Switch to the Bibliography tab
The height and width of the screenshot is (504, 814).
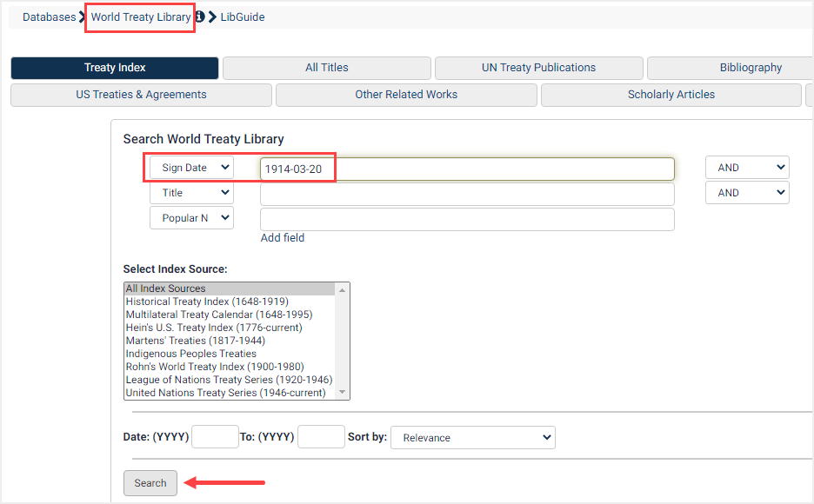click(731, 68)
